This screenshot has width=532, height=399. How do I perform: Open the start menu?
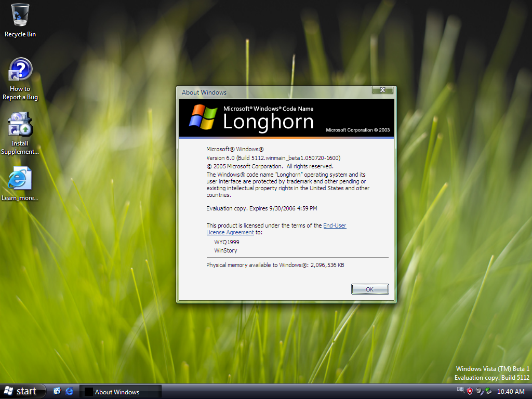23,391
